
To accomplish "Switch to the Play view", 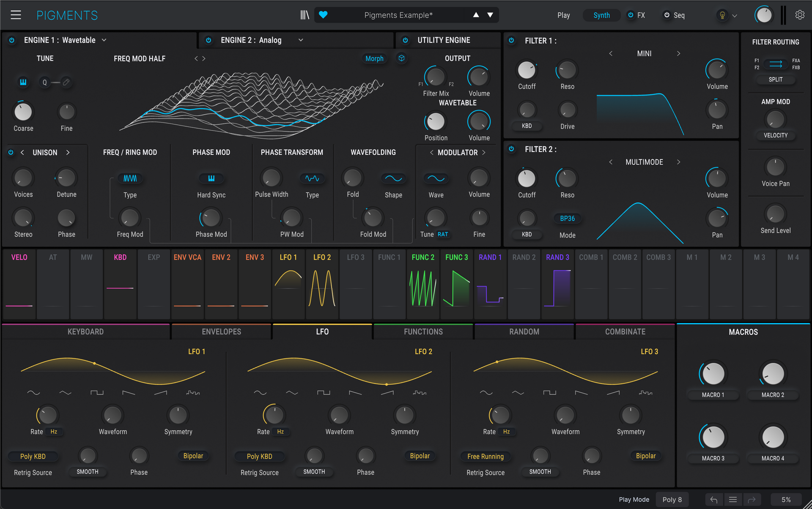I will (563, 15).
